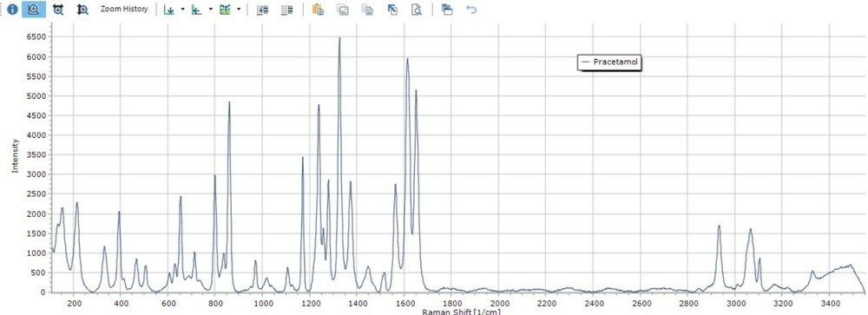Viewport: 868px width, 315px height.
Task: Select the active zoom magnifier tool
Action: coord(34,10)
